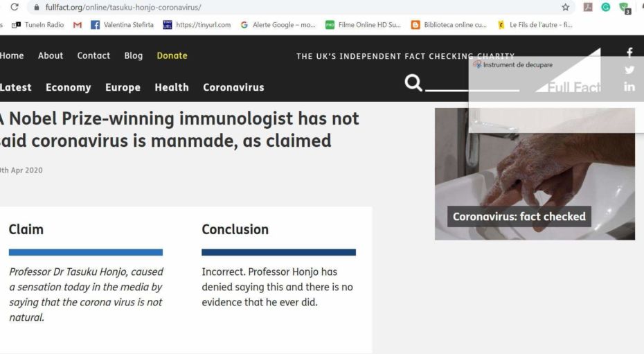The height and width of the screenshot is (354, 644).
Task: Open Full Fact Twitter icon
Action: point(629,70)
